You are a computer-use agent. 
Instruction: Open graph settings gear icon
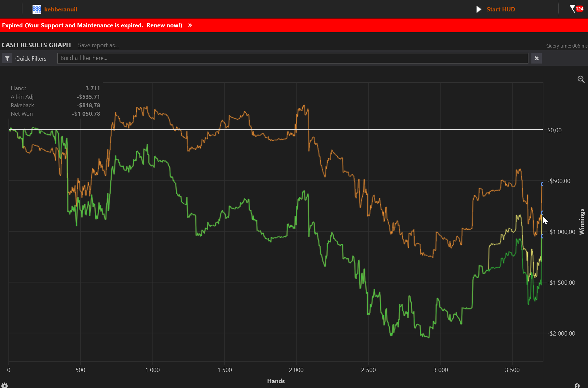[5, 385]
